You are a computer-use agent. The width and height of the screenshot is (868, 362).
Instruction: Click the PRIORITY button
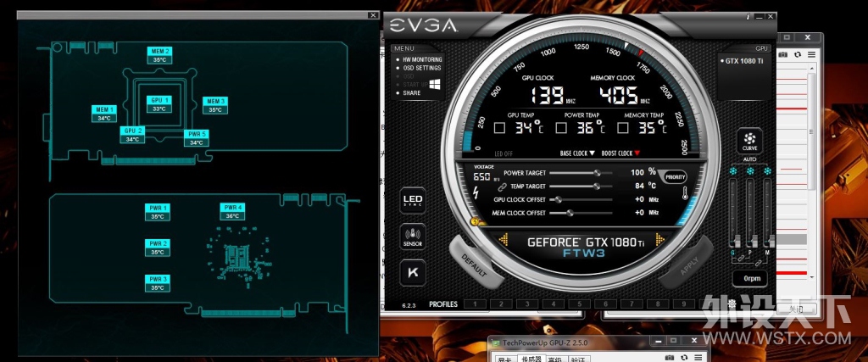[x=676, y=177]
